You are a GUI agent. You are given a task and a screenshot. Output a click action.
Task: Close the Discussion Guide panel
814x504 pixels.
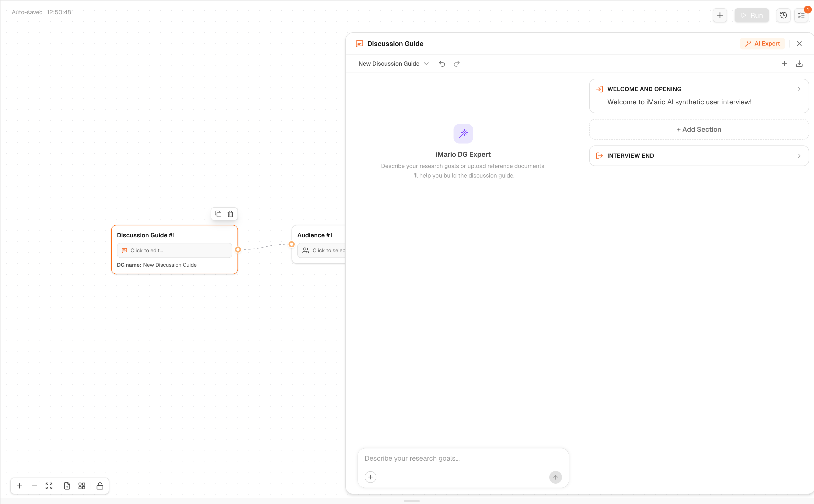coord(799,44)
